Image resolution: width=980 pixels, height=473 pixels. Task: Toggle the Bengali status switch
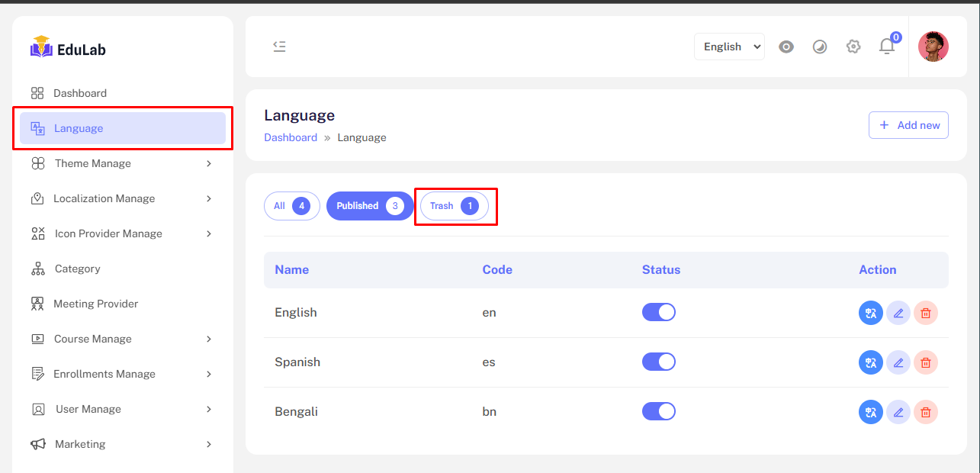(x=658, y=411)
